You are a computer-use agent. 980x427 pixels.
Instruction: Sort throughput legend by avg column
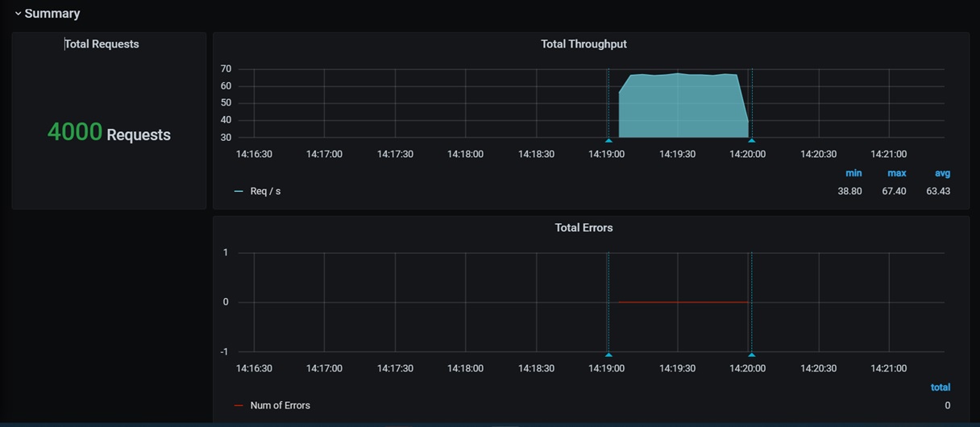pos(942,173)
